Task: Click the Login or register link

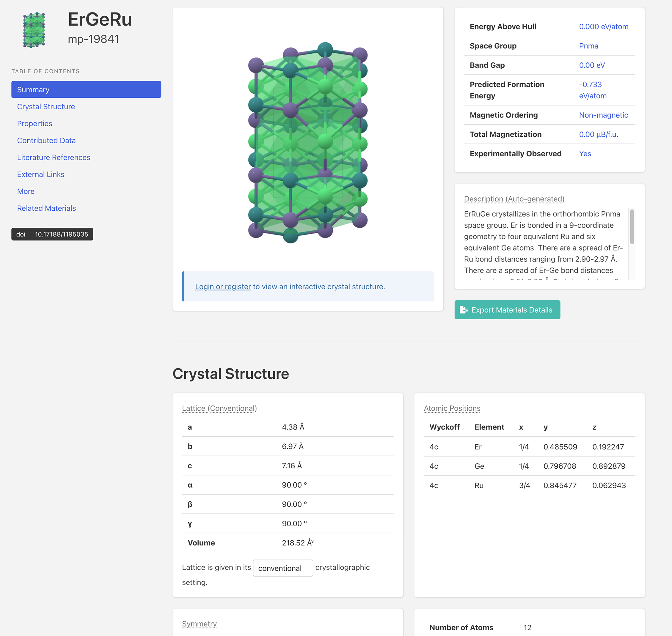Action: point(222,286)
